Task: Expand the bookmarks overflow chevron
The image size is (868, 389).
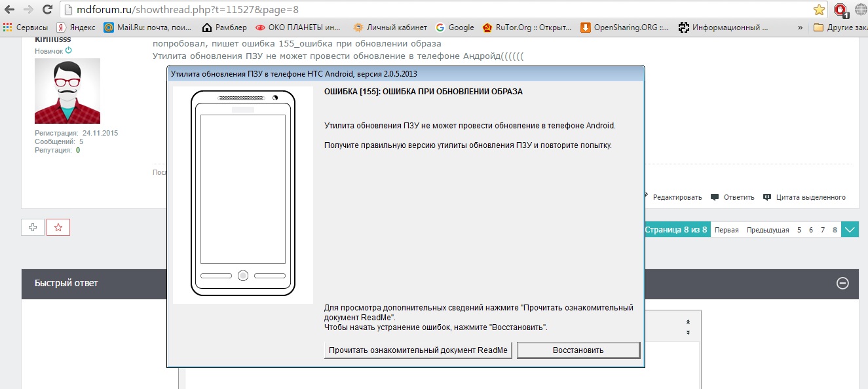Action: [800, 28]
